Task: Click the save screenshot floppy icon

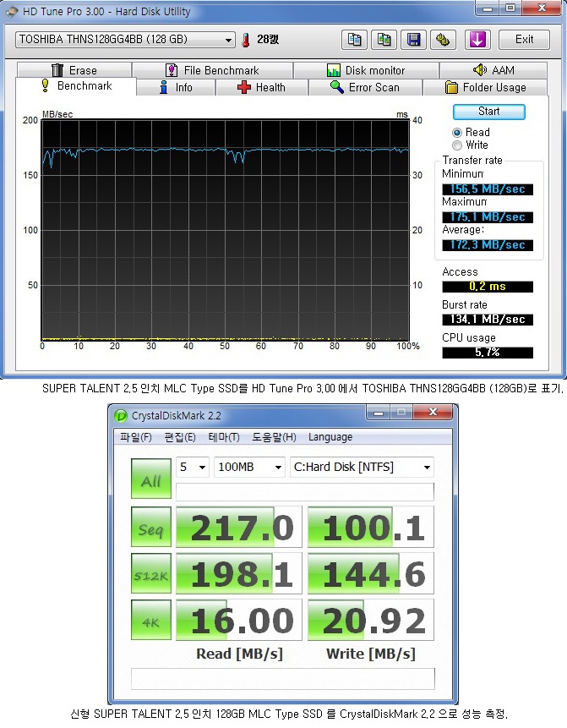Action: tap(413, 40)
